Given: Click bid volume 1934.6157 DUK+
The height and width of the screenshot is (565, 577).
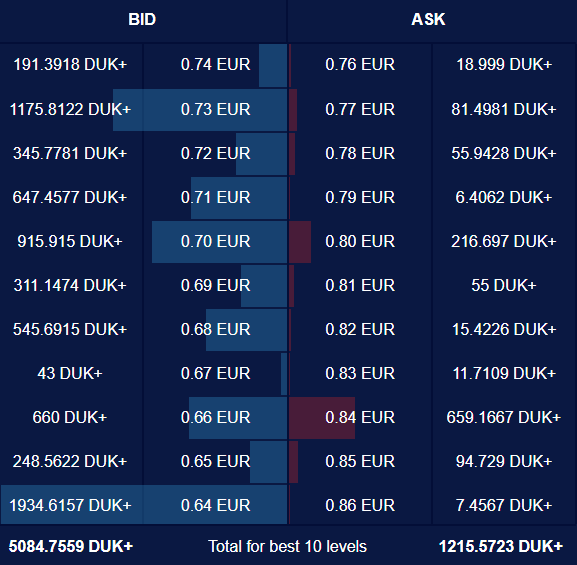Looking at the screenshot, I should 70,505.
